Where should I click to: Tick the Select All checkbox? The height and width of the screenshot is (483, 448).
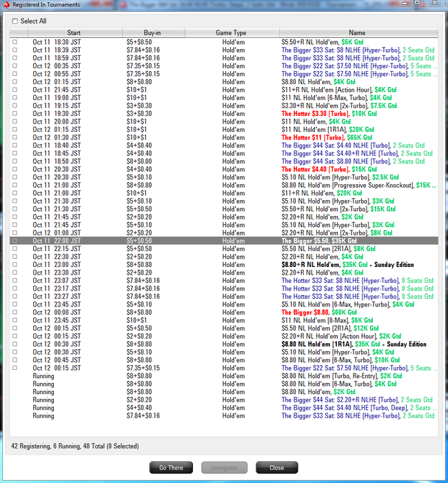tap(14, 21)
